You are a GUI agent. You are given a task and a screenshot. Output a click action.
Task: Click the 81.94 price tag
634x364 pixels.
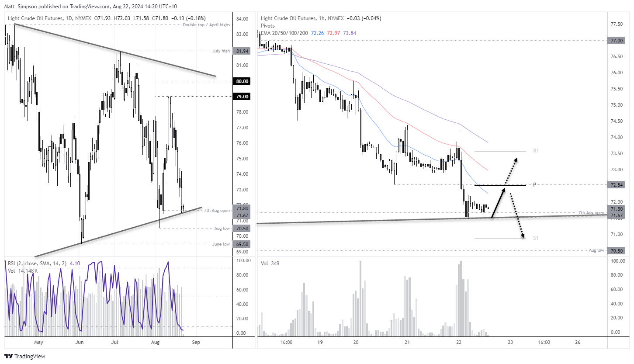click(243, 51)
